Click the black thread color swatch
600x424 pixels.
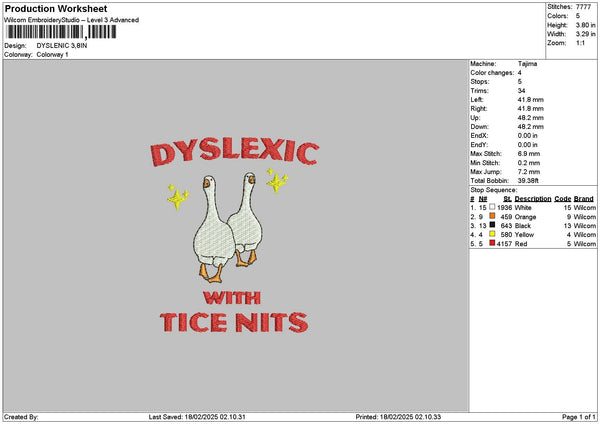492,225
